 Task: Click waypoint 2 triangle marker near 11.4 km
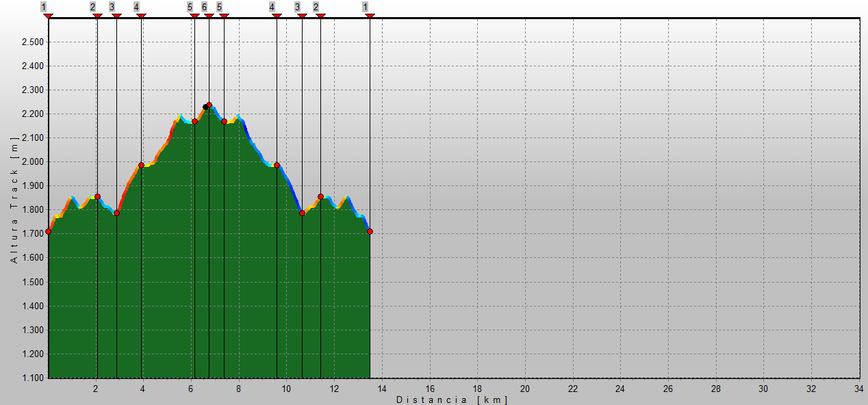320,16
